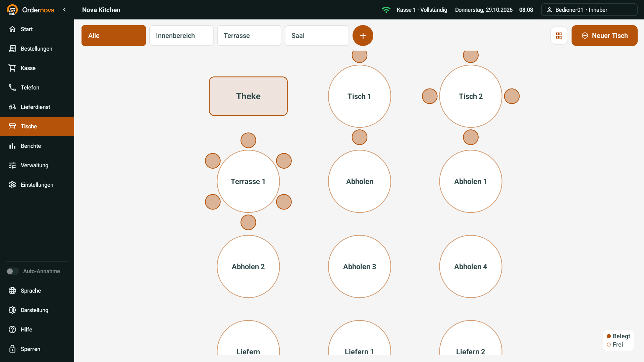Switch to grid view icon
The image size is (644, 362).
click(x=559, y=36)
